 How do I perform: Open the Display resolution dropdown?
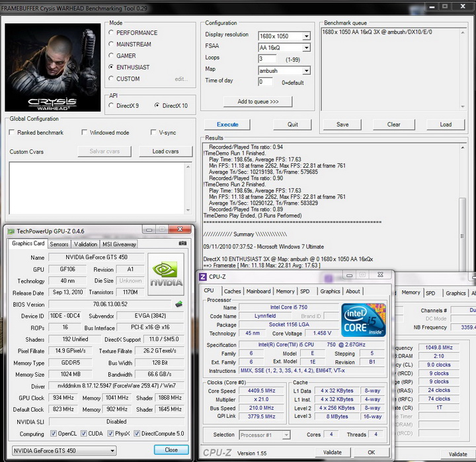(x=306, y=36)
